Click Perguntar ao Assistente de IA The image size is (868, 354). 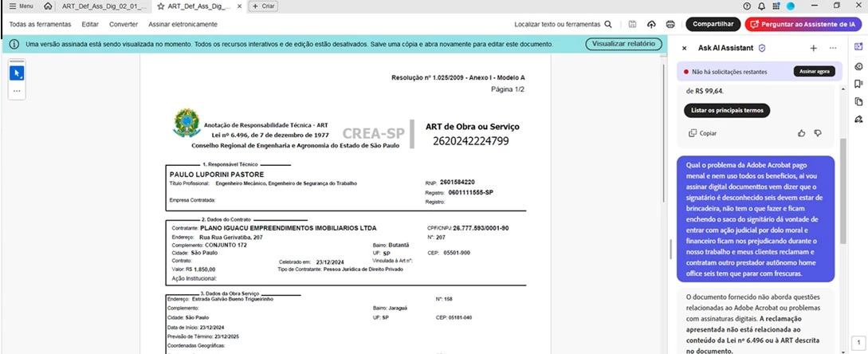(803, 25)
